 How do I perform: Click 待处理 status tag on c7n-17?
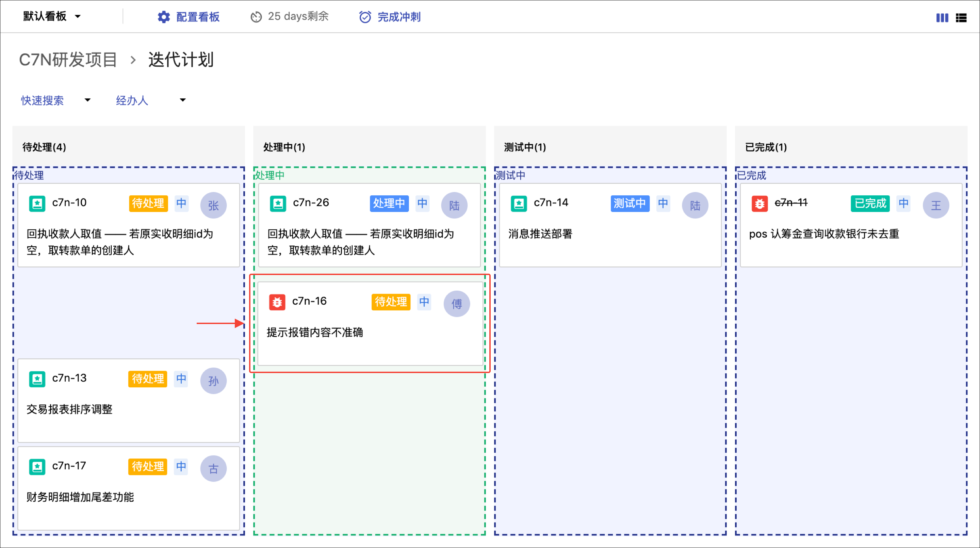click(148, 467)
